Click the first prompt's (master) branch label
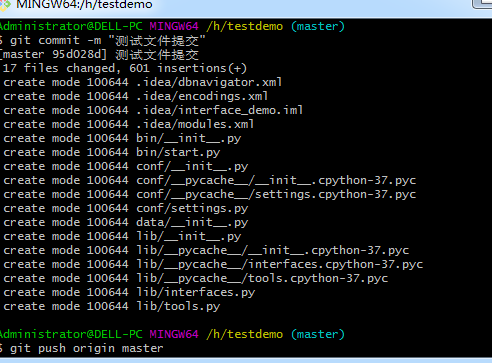This screenshot has width=492, height=363. pyautogui.click(x=318, y=26)
